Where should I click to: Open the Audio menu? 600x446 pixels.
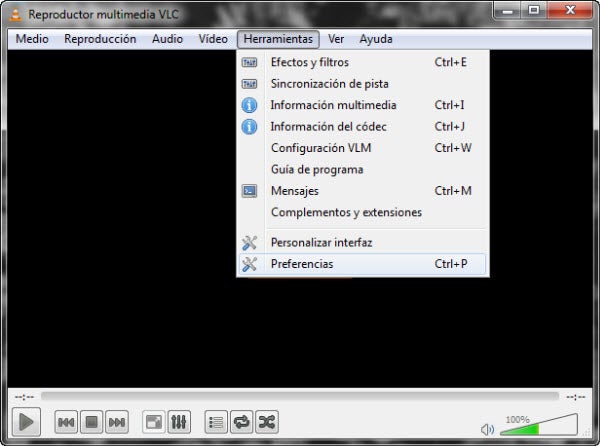coord(167,40)
